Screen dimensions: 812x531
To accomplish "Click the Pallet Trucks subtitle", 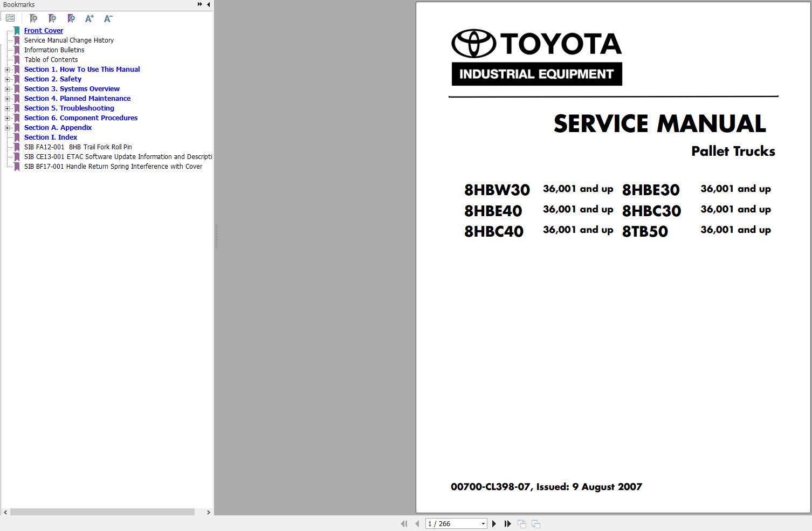I will click(x=733, y=151).
